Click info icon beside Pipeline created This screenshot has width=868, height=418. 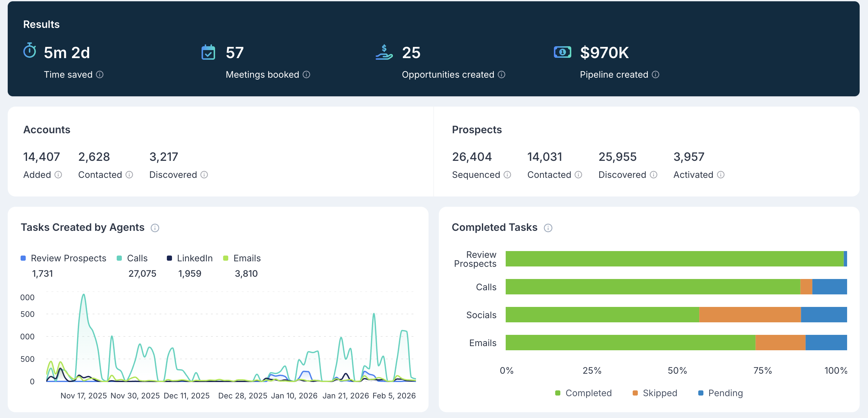click(656, 74)
